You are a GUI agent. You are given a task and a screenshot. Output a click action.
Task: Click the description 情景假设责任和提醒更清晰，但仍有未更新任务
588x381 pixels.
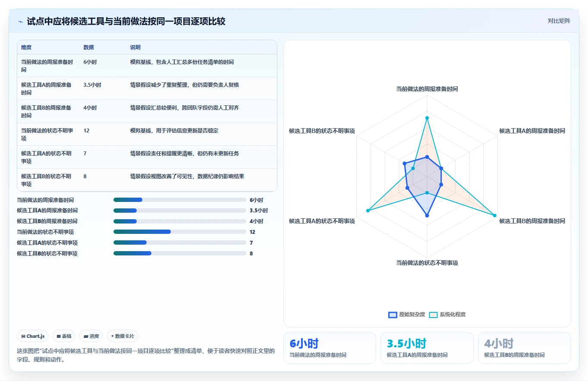185,154
